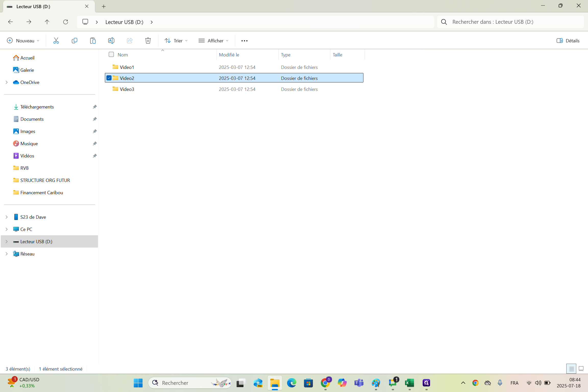Click Lecteur USB (D:) breadcrumb in address bar

[124, 22]
